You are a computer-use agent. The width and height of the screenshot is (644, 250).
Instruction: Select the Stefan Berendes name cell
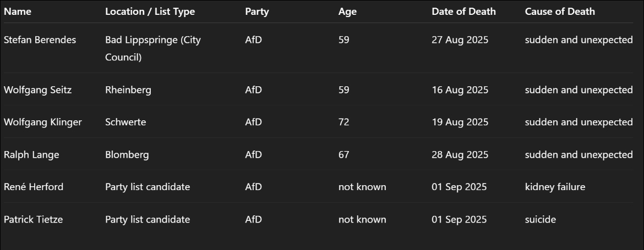coord(40,40)
